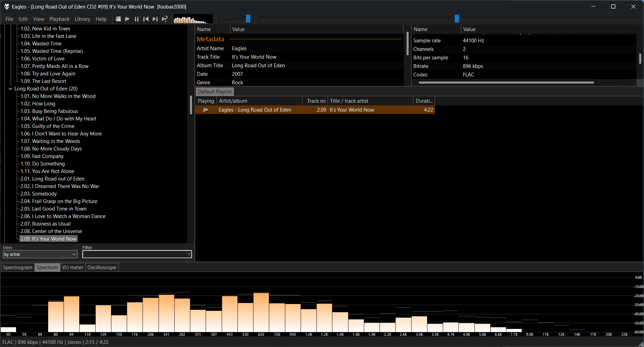Click the album tree vertical scrollbar
The image size is (644, 347).
191,105
